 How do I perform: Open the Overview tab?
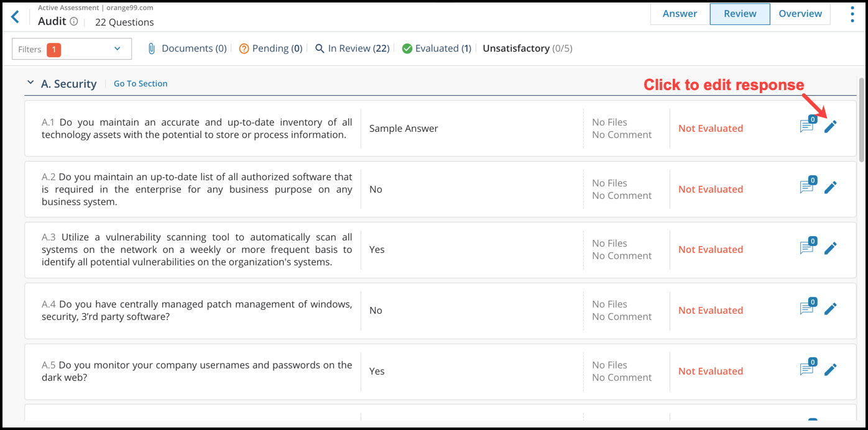(800, 14)
